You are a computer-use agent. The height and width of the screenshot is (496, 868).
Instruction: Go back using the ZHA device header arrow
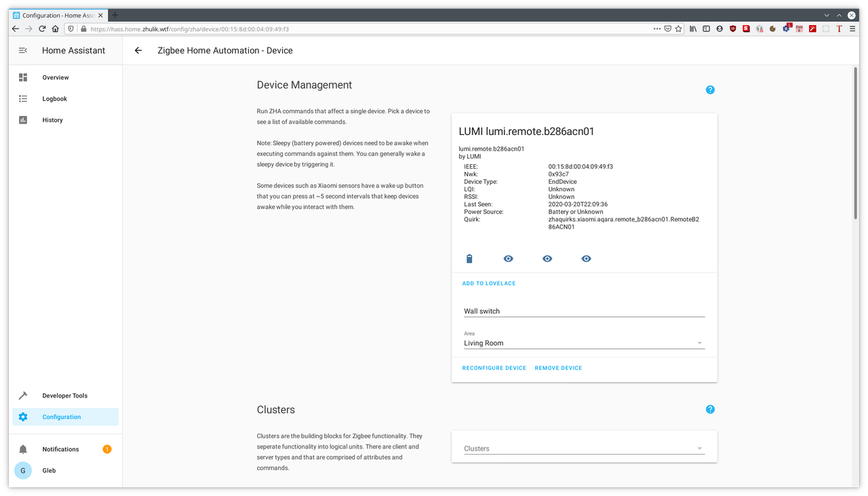coord(138,50)
